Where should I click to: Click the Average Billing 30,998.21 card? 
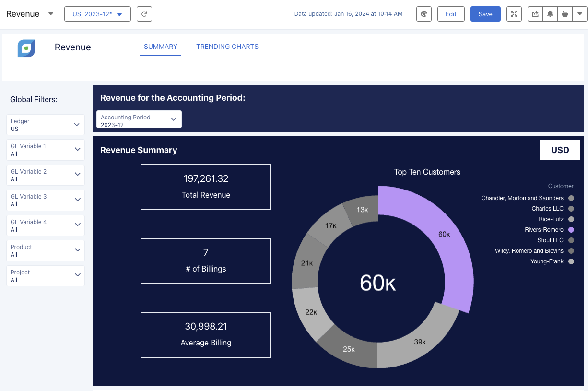[206, 335]
